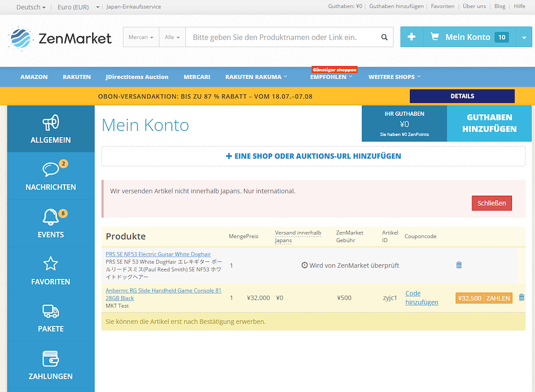This screenshot has width=535, height=392.
Task: Open Allgemein megaphone section
Action: (50, 129)
